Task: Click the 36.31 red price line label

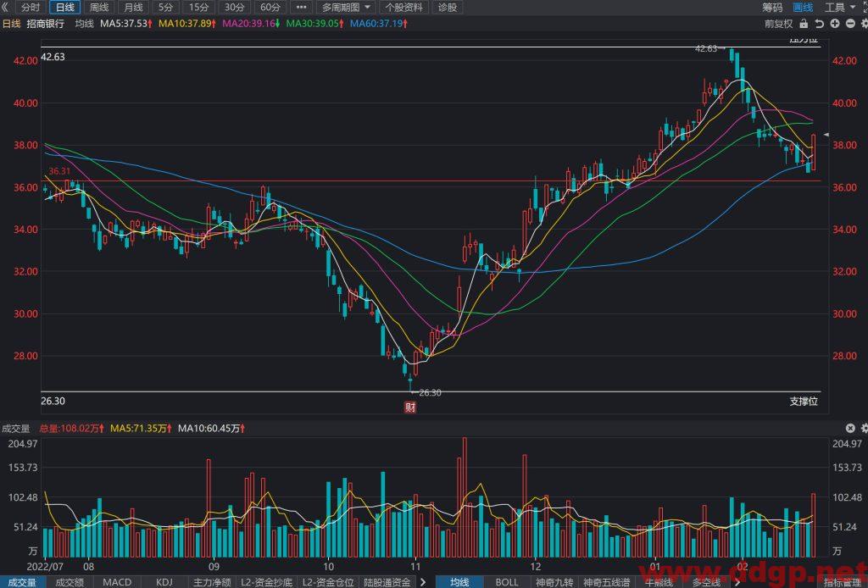Action: pos(60,171)
